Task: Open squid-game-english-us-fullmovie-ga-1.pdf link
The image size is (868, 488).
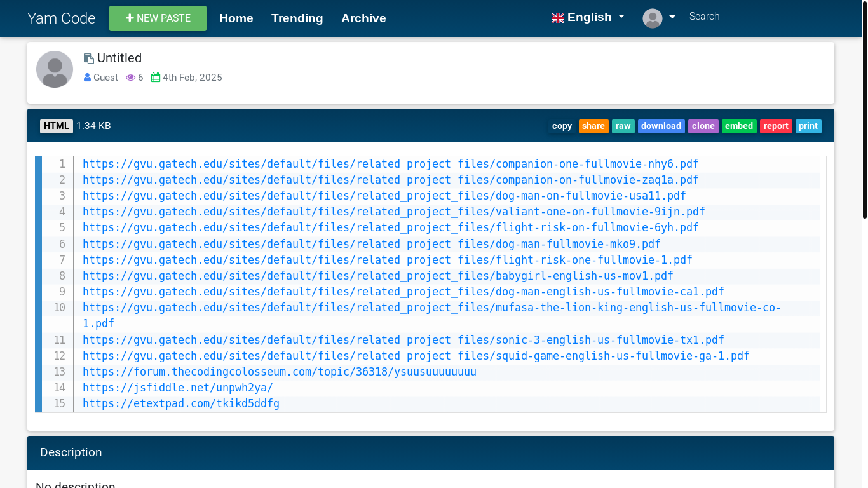Action: point(416,356)
